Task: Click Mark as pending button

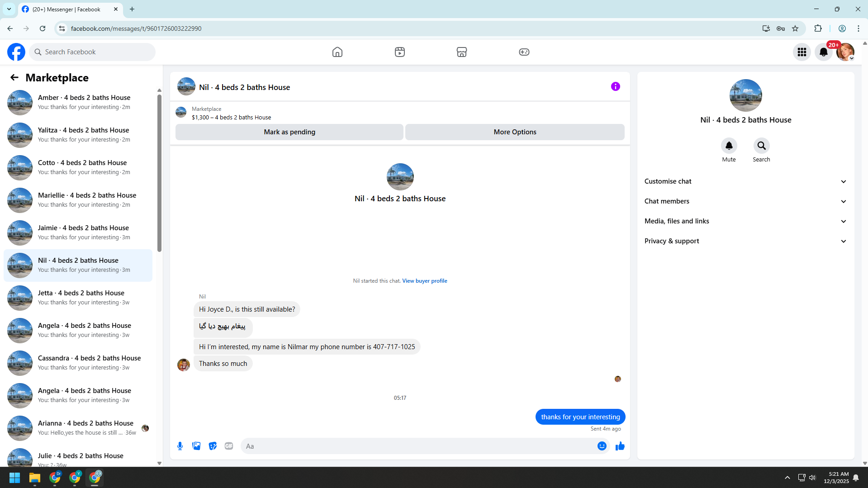Action: [x=289, y=132]
